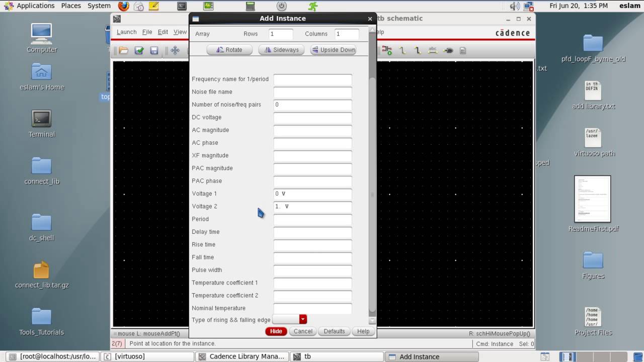Open the System menu
Image resolution: width=644 pixels, height=362 pixels.
(99, 6)
